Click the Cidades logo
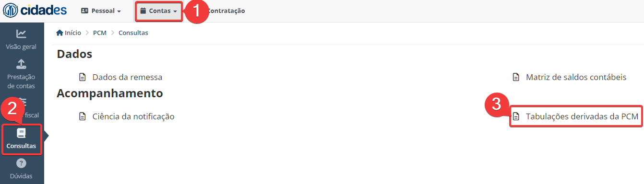644x184 pixels. click(x=35, y=11)
